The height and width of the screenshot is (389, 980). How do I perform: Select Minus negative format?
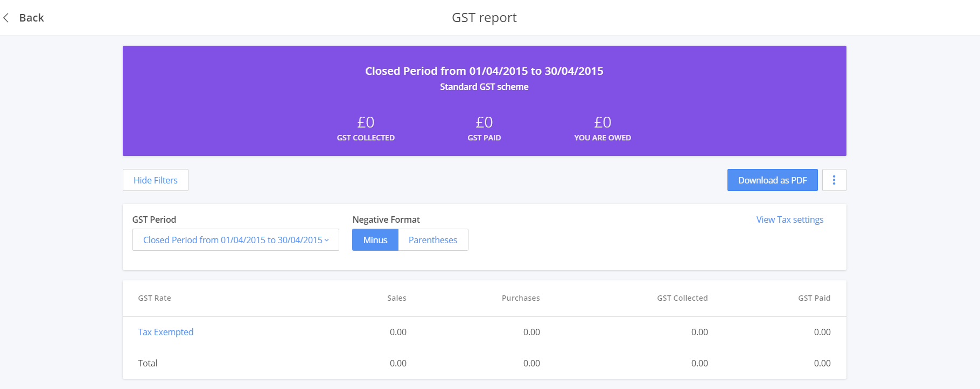point(375,240)
